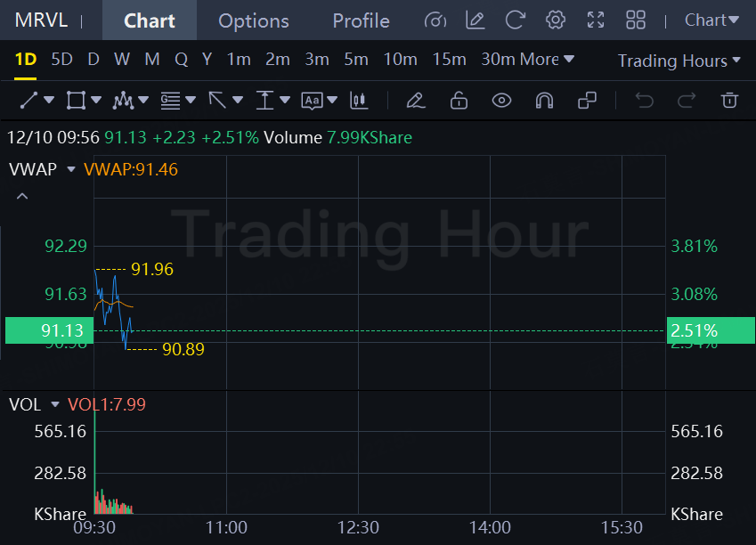Expand the More timeframes dropdown
This screenshot has height=545, width=756.
click(x=547, y=60)
